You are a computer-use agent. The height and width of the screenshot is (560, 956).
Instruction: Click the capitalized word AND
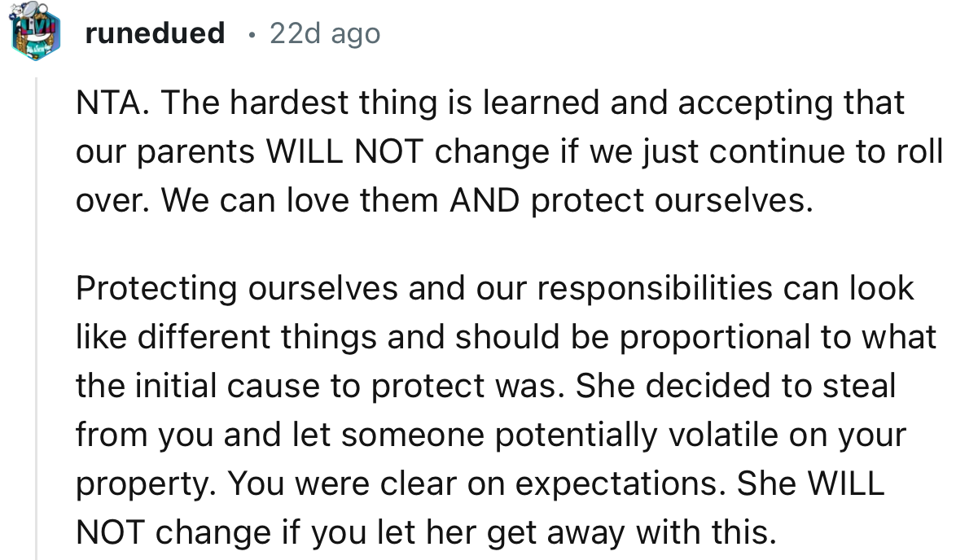coord(484,199)
